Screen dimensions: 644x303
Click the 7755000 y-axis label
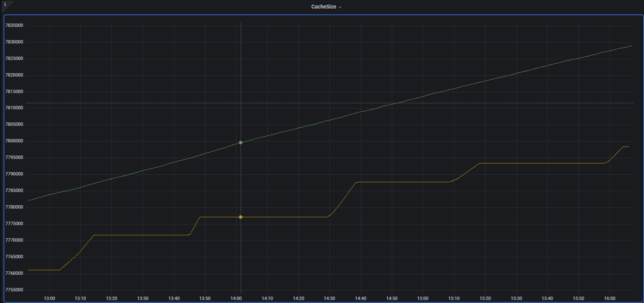click(14, 290)
